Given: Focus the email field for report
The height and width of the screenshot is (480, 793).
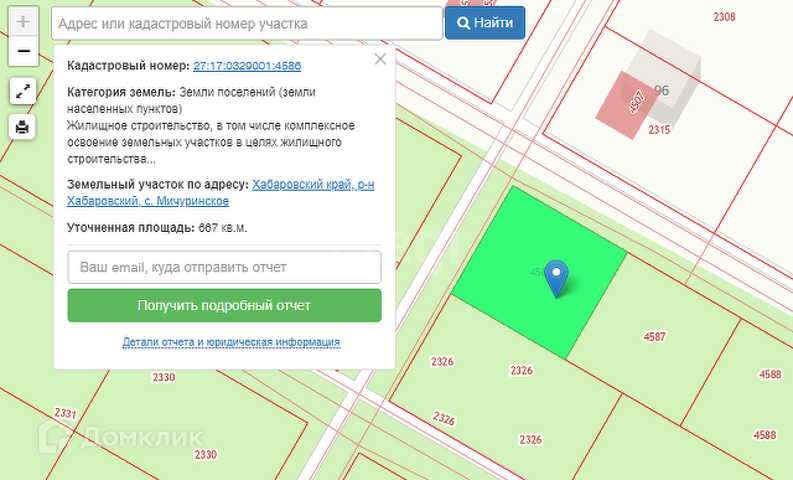Looking at the screenshot, I should click(225, 267).
